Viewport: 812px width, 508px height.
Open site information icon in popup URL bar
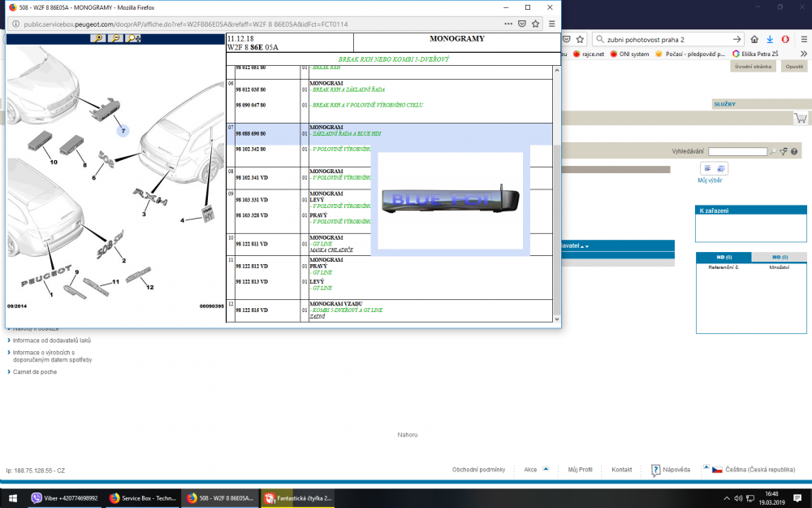15,24
